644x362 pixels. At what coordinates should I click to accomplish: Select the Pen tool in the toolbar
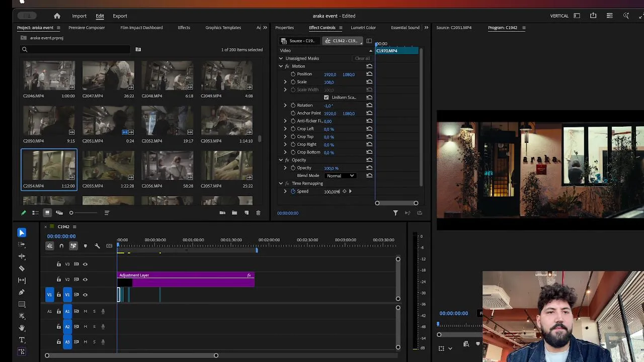click(x=22, y=292)
